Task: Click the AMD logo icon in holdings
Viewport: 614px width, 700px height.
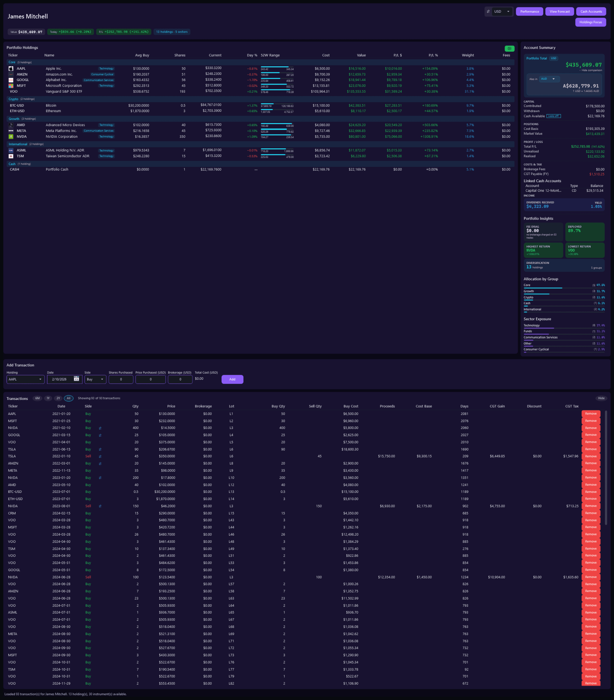Action: pos(11,125)
